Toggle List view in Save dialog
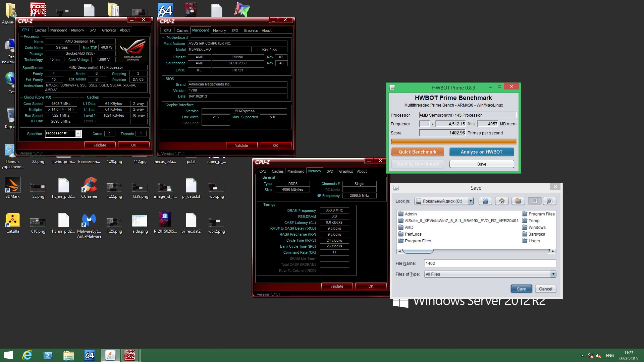The height and width of the screenshot is (362, 644). coord(535,201)
